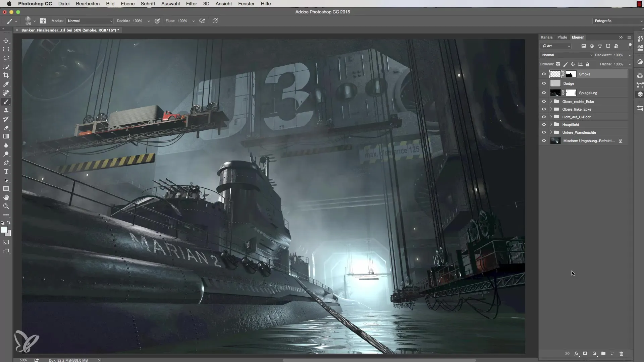Screen dimensions: 644x362
Task: Select the Smoke layer mask thumbnail
Action: 571,74
